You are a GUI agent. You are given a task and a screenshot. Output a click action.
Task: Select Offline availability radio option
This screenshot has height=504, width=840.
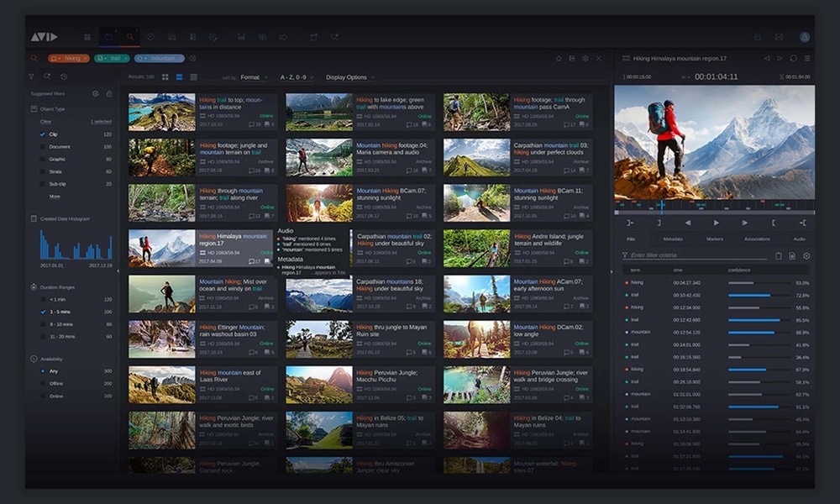[43, 384]
